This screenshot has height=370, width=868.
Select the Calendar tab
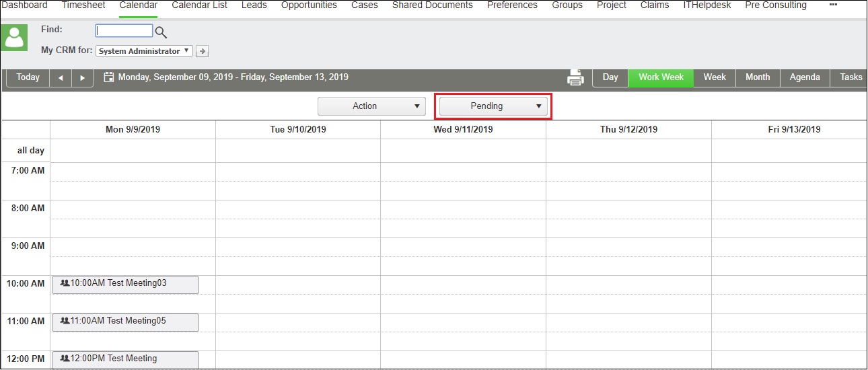tap(139, 5)
